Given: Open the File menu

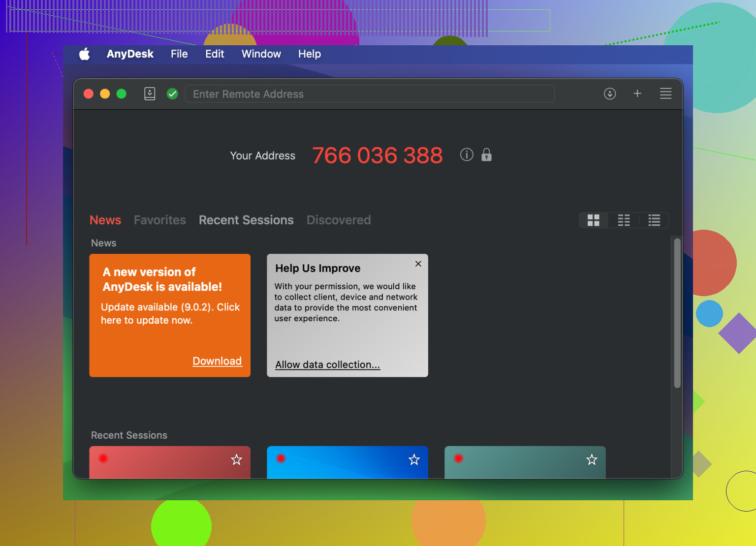Looking at the screenshot, I should coord(179,54).
